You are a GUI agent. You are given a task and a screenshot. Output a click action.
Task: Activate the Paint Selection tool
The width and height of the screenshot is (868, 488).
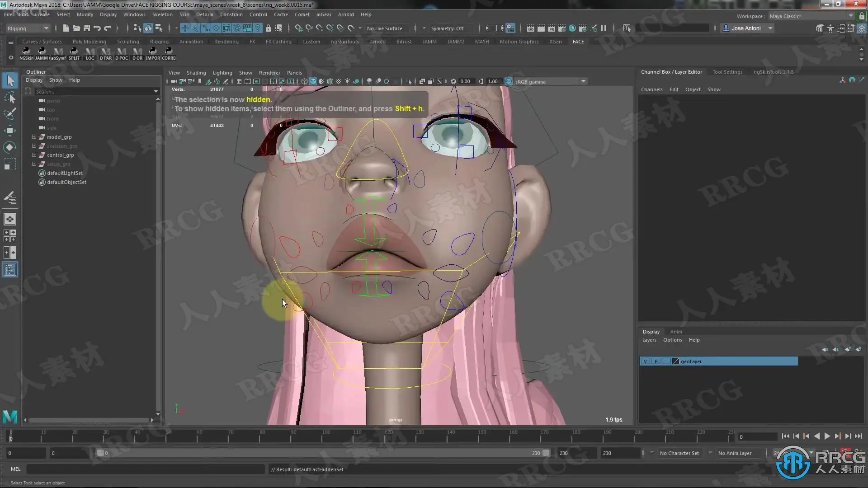(x=10, y=113)
